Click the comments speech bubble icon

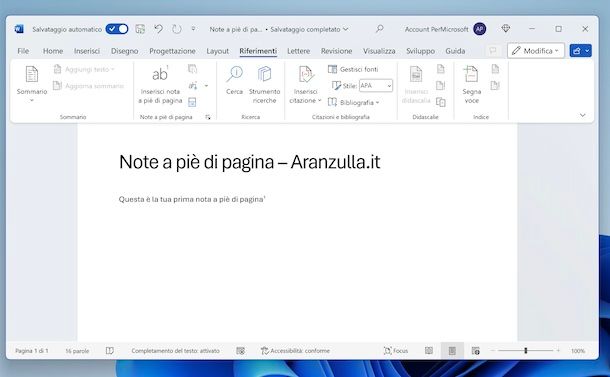point(493,51)
